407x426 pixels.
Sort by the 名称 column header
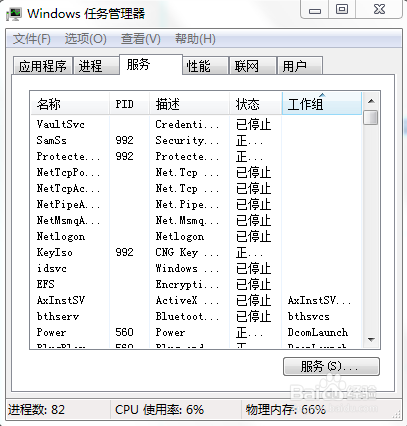pos(70,104)
